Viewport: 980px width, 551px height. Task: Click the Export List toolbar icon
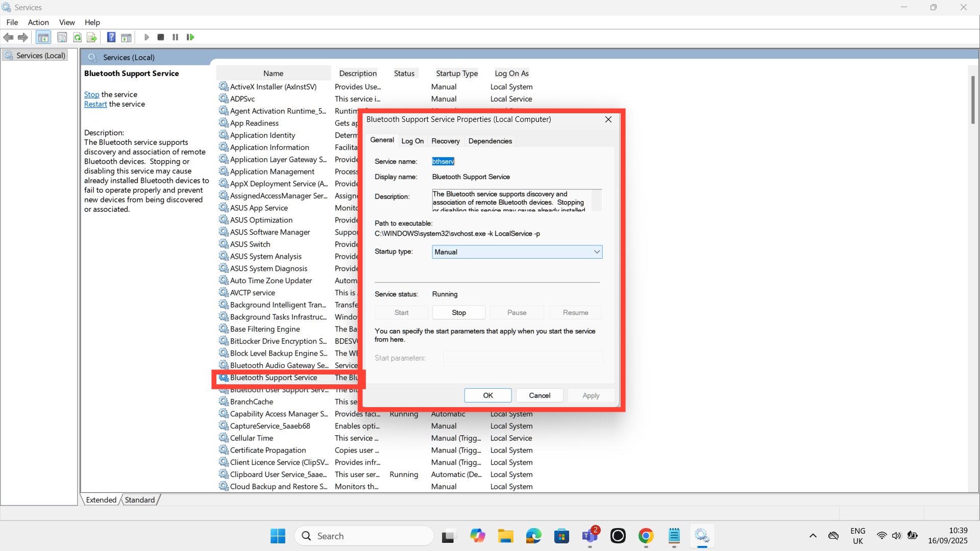tap(92, 37)
